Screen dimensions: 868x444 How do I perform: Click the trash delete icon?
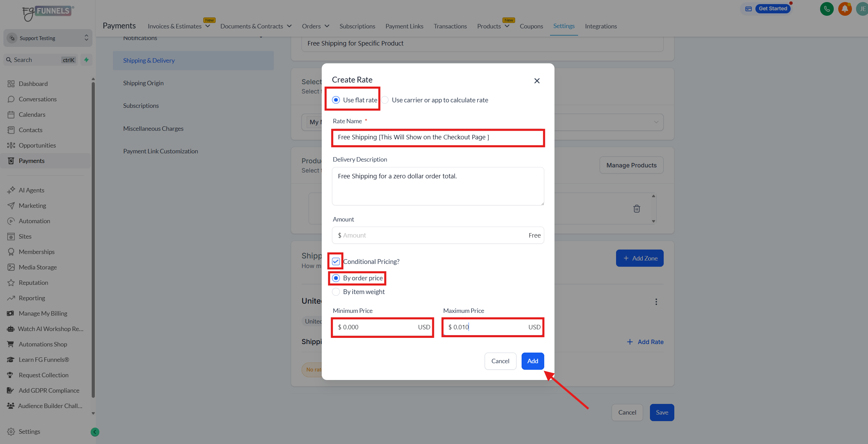pyautogui.click(x=636, y=208)
